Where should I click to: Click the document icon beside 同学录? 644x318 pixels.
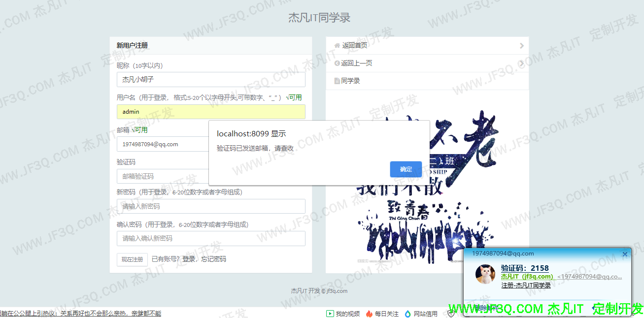[x=337, y=81]
